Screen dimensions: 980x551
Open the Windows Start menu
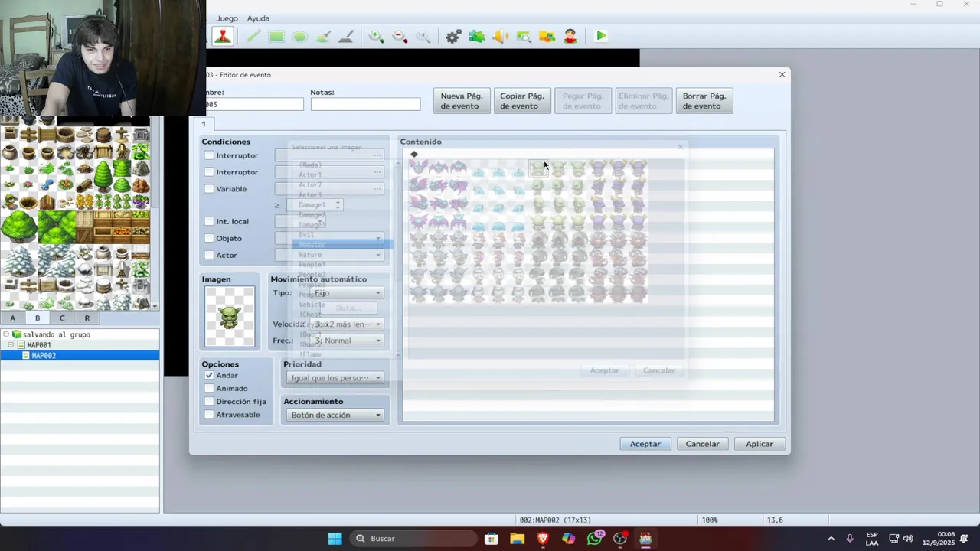tap(335, 539)
